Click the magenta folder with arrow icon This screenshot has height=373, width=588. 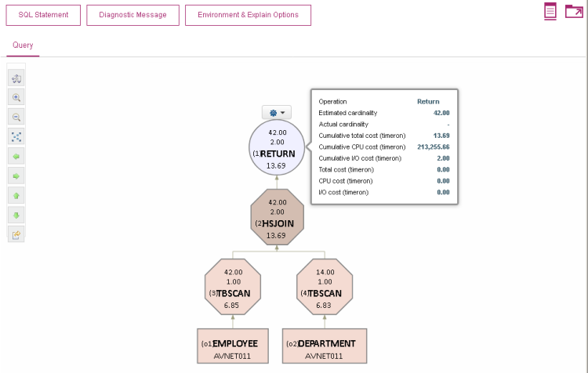(574, 11)
